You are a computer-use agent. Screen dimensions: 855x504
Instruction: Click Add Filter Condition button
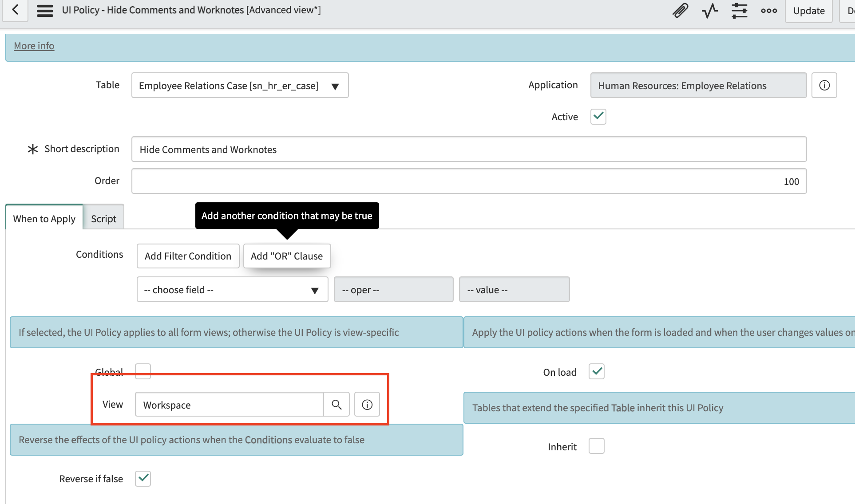(188, 256)
